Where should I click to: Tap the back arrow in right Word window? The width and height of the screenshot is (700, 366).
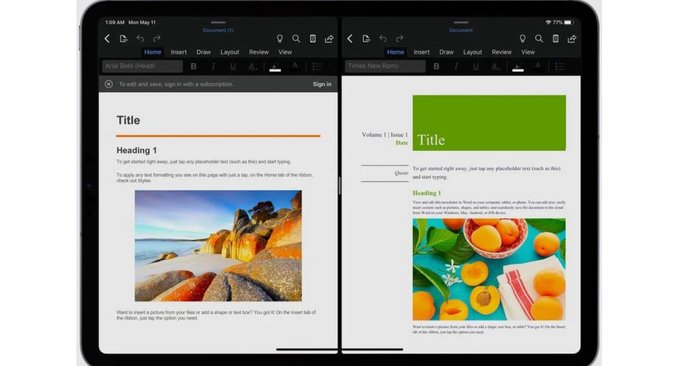point(350,39)
